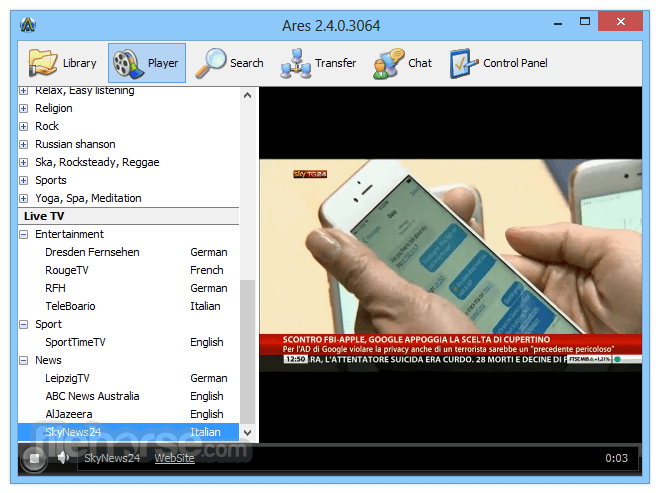Expand the Sports radio category
The image size is (658, 493).
pos(24,180)
